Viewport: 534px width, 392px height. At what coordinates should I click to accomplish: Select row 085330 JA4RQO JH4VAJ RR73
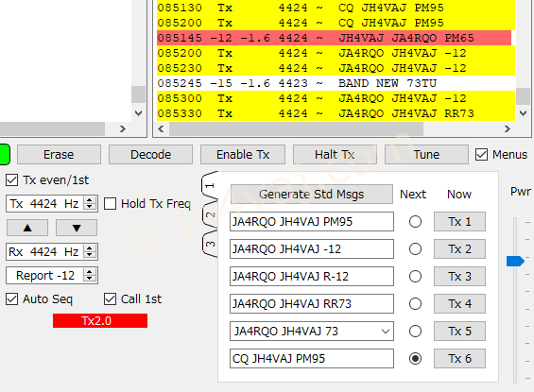click(336, 113)
